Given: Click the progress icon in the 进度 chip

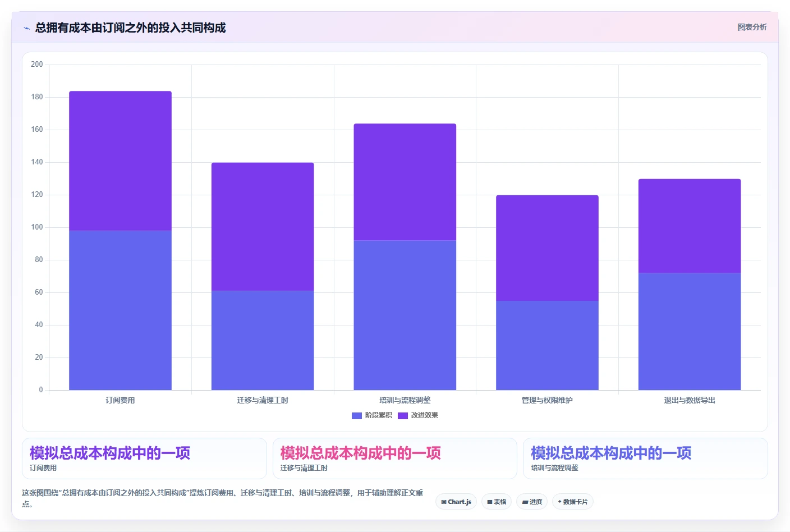Looking at the screenshot, I should click(525, 502).
